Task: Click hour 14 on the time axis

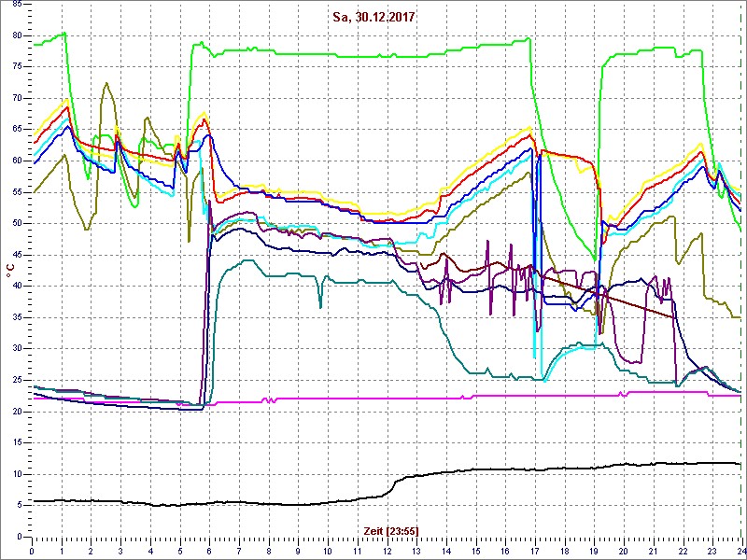Action: [x=445, y=552]
